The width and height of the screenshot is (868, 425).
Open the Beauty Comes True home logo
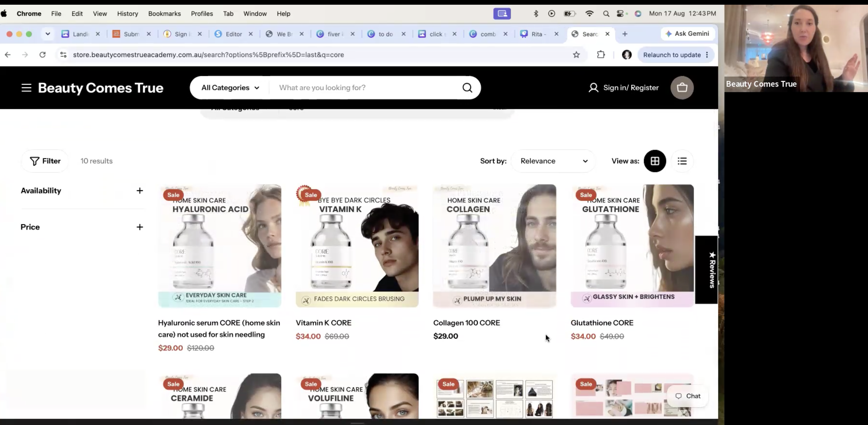tap(101, 88)
